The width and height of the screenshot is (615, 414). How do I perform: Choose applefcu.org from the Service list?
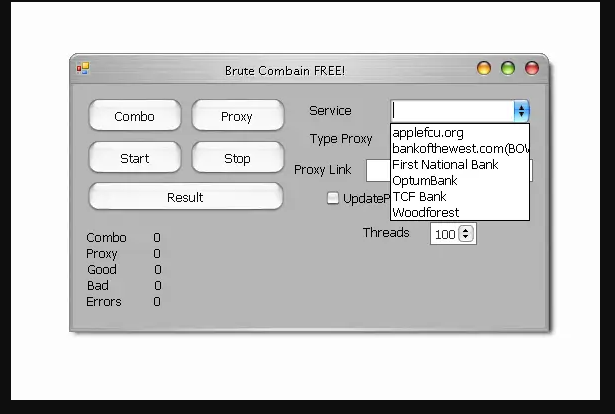pos(460,133)
